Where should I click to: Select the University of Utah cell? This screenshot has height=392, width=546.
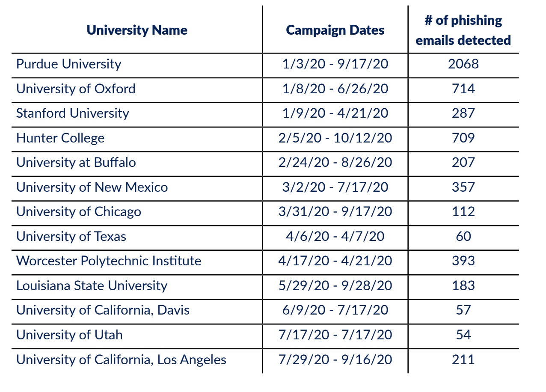point(69,335)
